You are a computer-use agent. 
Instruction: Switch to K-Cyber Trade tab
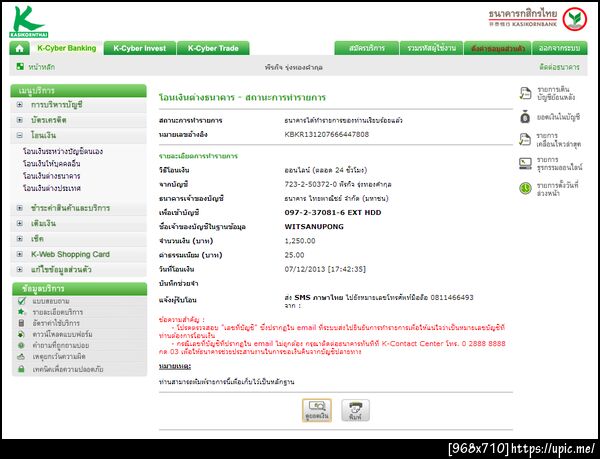coord(213,48)
